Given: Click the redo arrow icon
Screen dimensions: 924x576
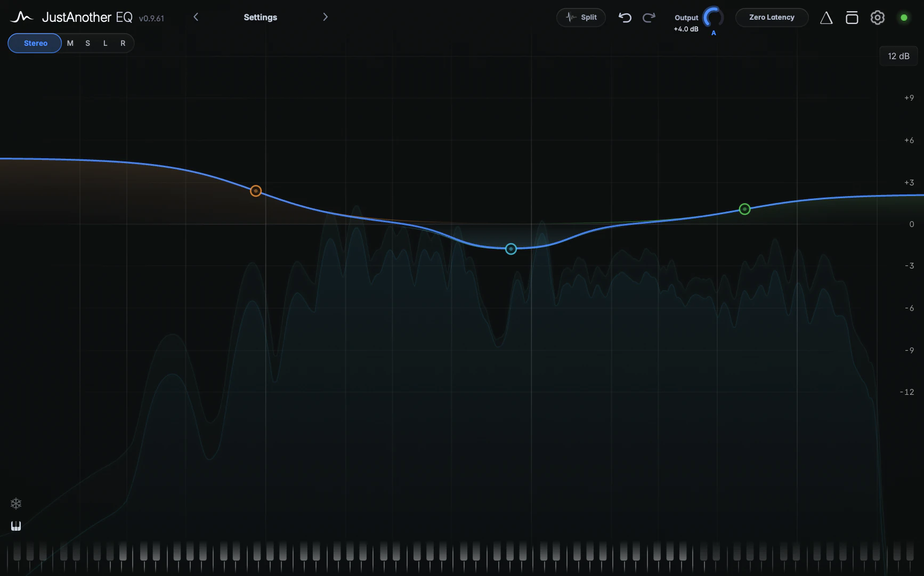Looking at the screenshot, I should tap(649, 17).
